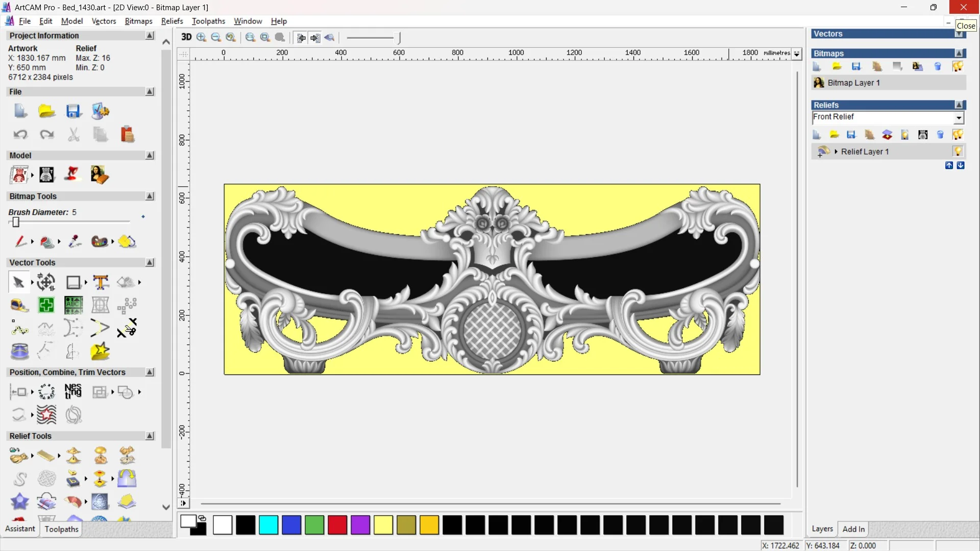This screenshot has height=551, width=980.
Task: Collapse the Bitmap Tools section
Action: coord(150,196)
